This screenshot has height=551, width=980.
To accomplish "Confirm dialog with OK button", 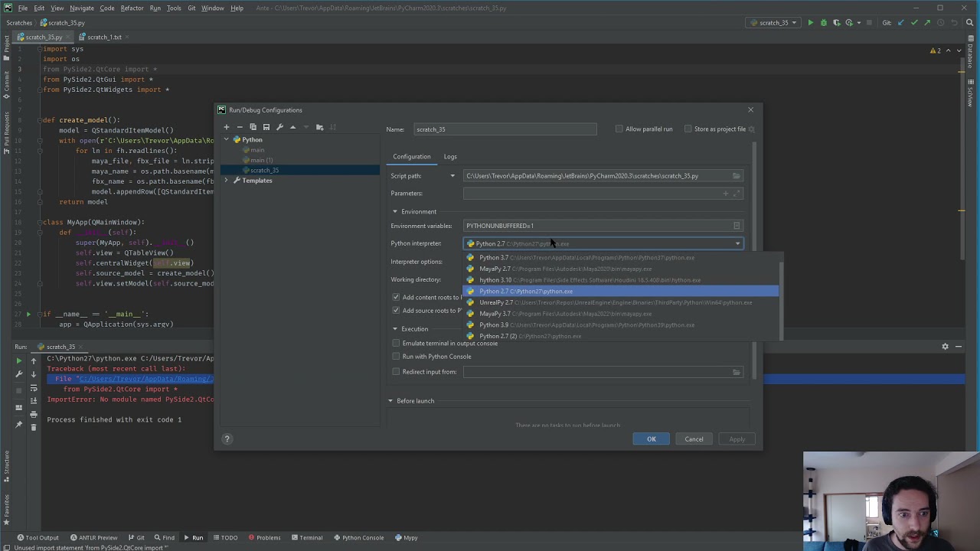I will [652, 439].
